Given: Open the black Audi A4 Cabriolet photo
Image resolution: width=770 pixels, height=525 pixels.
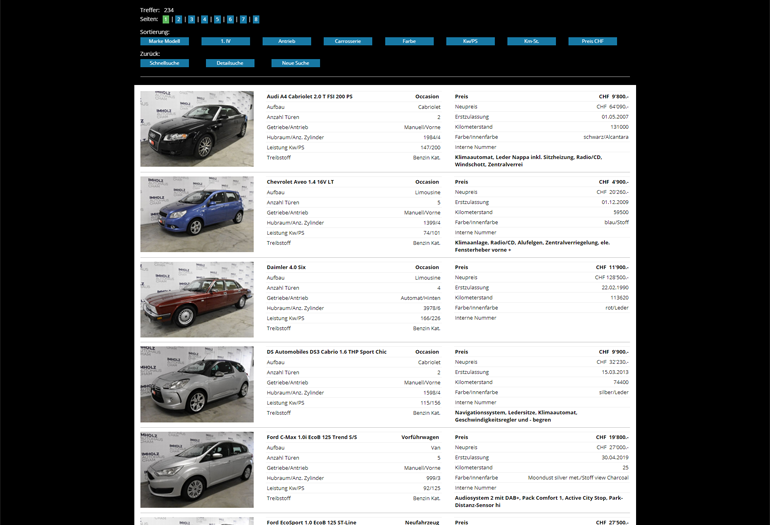Looking at the screenshot, I should pyautogui.click(x=197, y=129).
